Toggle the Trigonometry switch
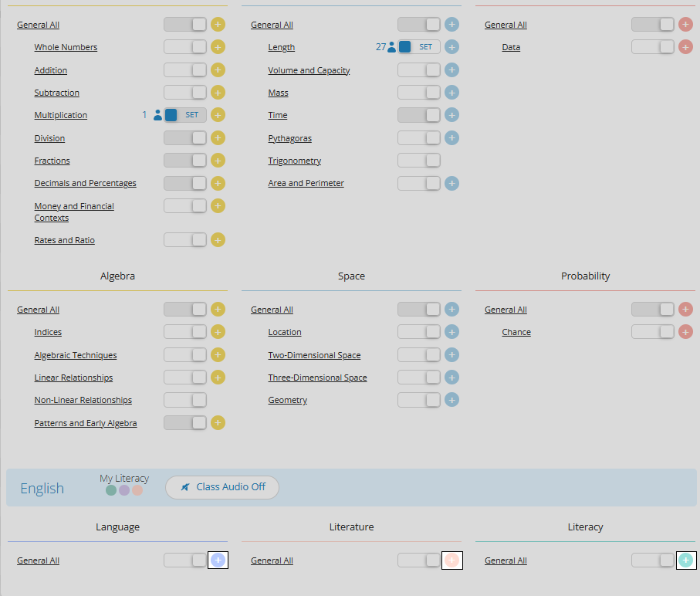 click(x=419, y=161)
